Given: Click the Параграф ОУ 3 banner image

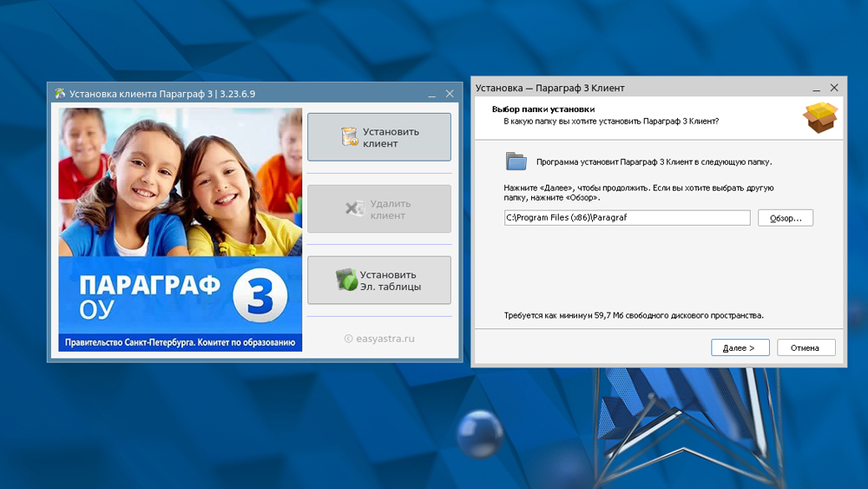Looking at the screenshot, I should [181, 229].
